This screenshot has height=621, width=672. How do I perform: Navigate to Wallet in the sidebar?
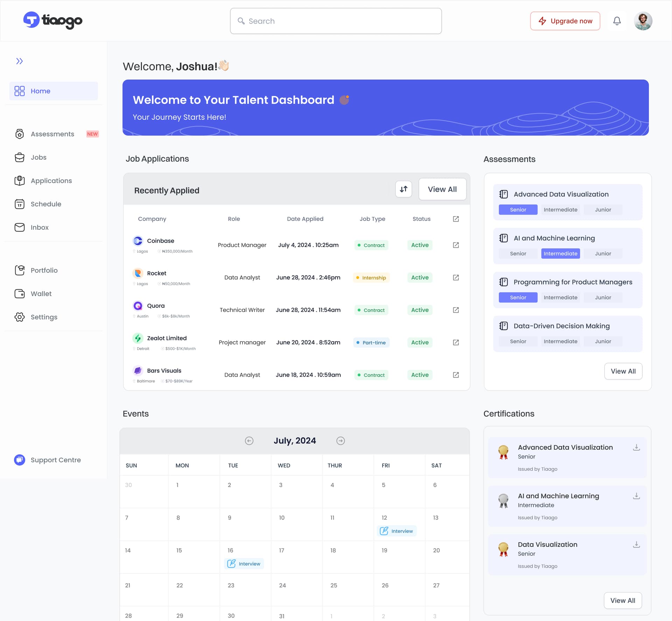pyautogui.click(x=41, y=294)
